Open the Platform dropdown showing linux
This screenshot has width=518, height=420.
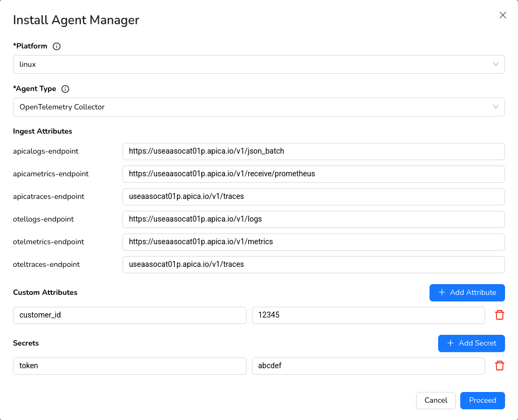point(258,64)
